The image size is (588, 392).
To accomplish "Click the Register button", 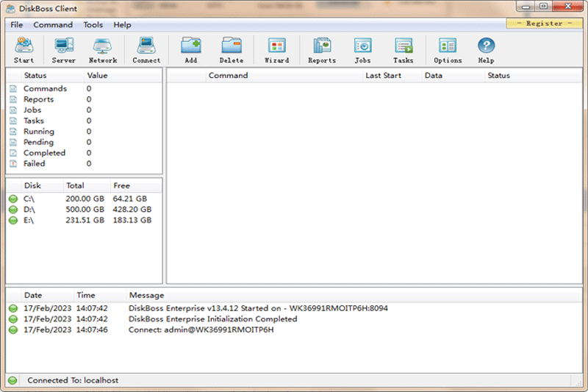I will [x=545, y=24].
